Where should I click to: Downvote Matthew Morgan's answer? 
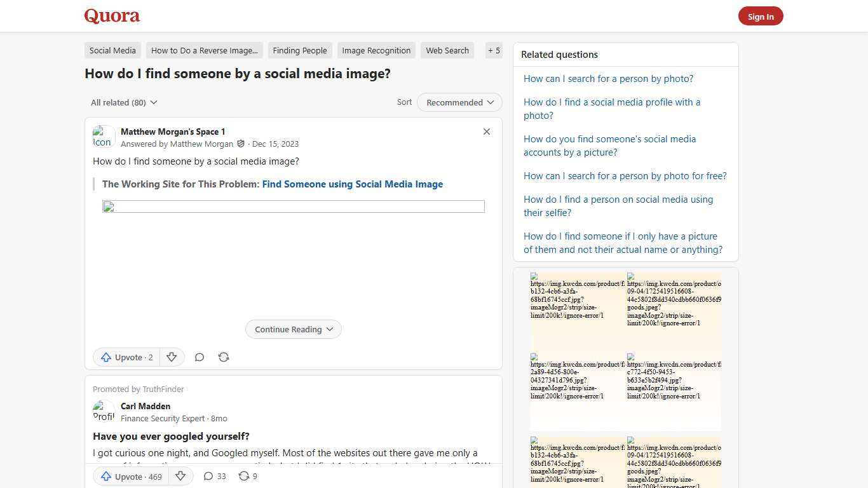click(172, 357)
